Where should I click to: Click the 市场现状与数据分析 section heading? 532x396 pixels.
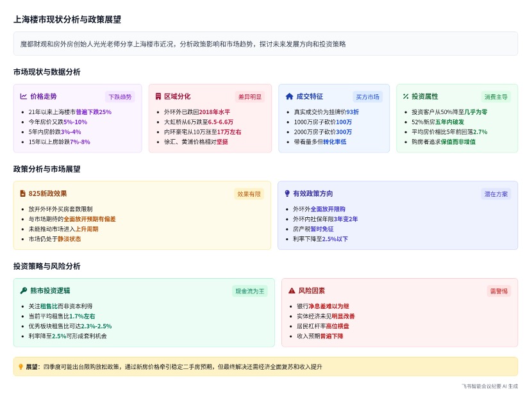coord(47,72)
